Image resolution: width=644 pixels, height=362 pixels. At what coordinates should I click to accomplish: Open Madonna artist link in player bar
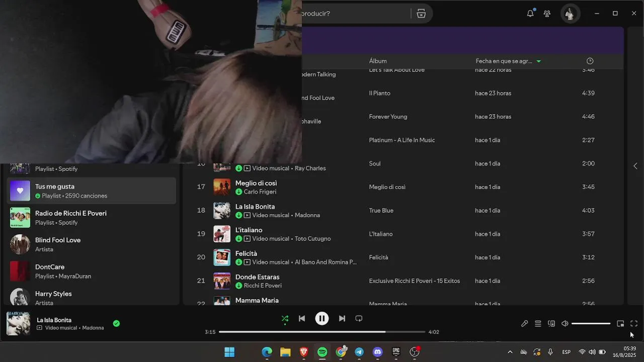point(93,328)
